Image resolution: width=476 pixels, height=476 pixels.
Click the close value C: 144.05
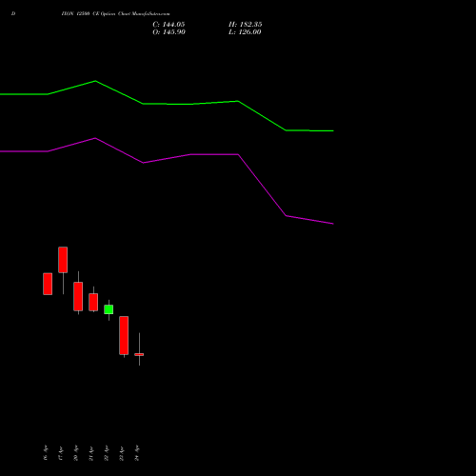coord(169,25)
